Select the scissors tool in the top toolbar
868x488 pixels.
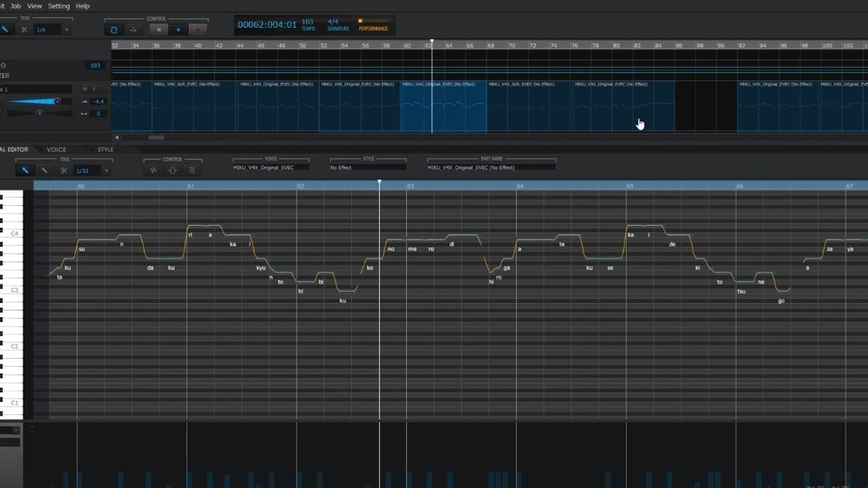coord(24,30)
